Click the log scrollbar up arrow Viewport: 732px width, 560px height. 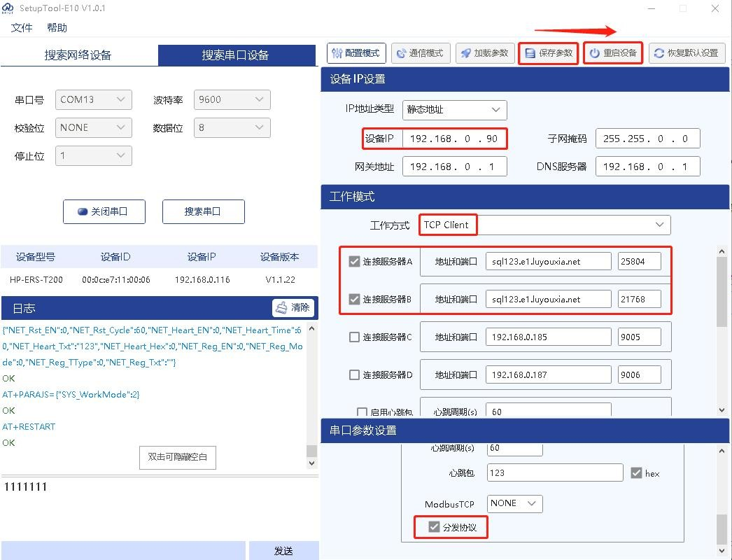[x=312, y=329]
